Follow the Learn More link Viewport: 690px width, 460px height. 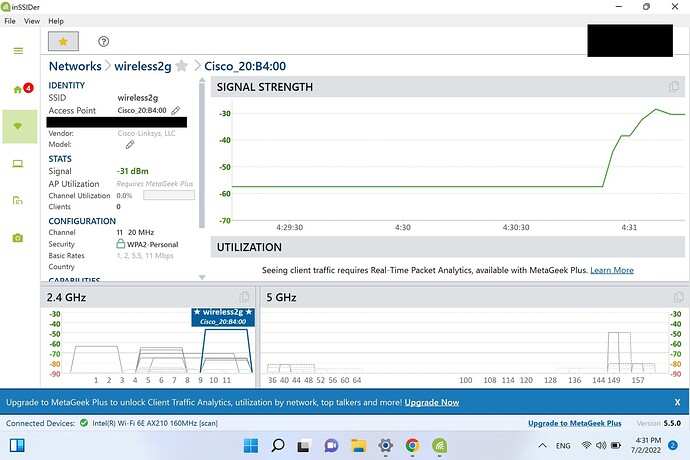point(612,270)
